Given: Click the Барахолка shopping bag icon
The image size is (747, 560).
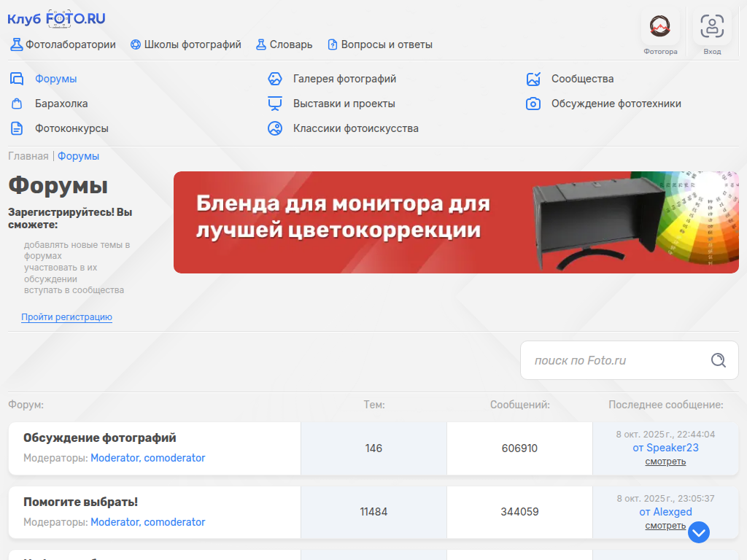Looking at the screenshot, I should pyautogui.click(x=17, y=104).
